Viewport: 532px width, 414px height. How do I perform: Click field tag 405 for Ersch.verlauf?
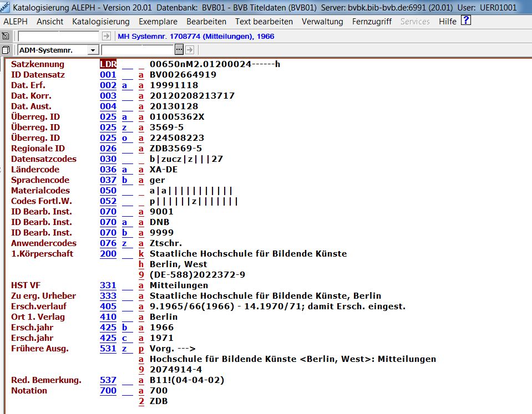pyautogui.click(x=108, y=306)
